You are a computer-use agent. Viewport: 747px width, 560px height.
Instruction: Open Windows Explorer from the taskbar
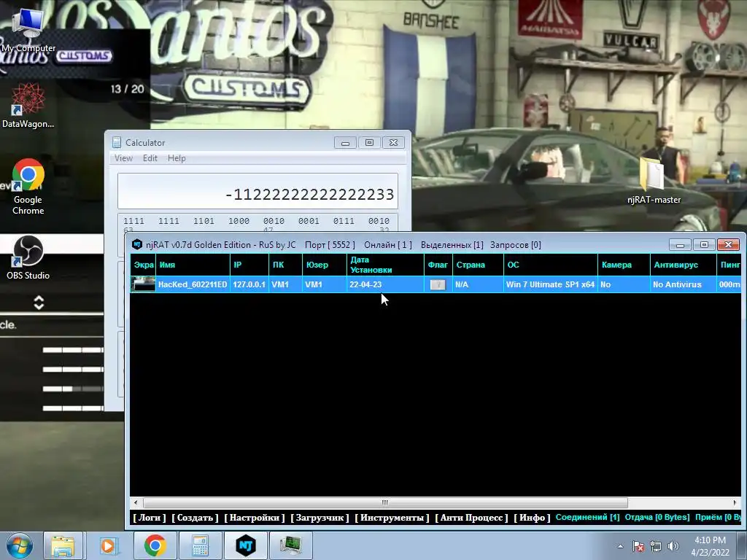coord(63,545)
